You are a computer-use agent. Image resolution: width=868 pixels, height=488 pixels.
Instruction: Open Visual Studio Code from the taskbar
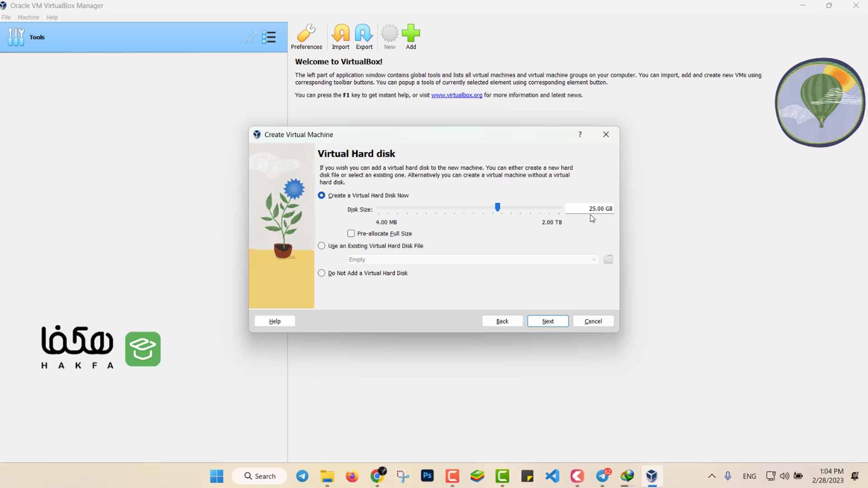[x=552, y=476]
